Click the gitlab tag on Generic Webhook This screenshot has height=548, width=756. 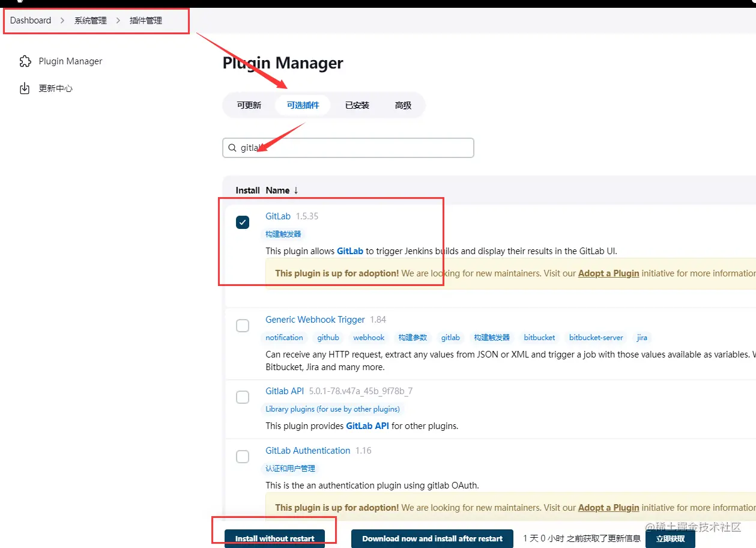(x=450, y=338)
